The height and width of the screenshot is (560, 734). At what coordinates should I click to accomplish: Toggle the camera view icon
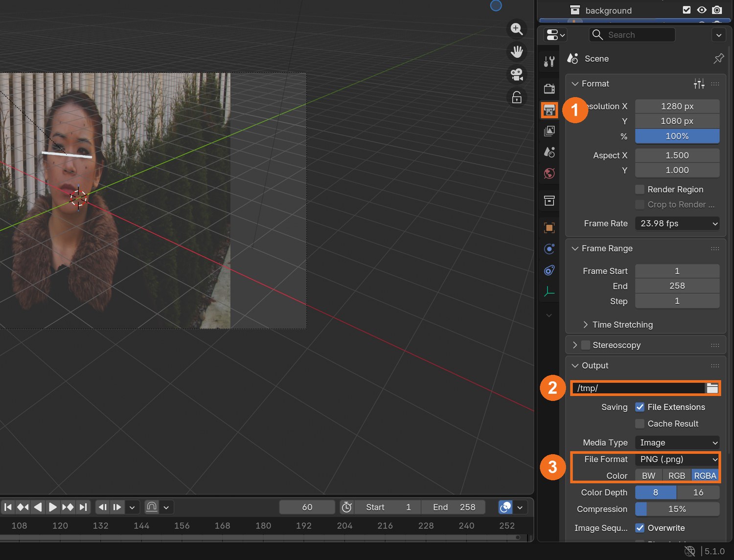coord(517,74)
